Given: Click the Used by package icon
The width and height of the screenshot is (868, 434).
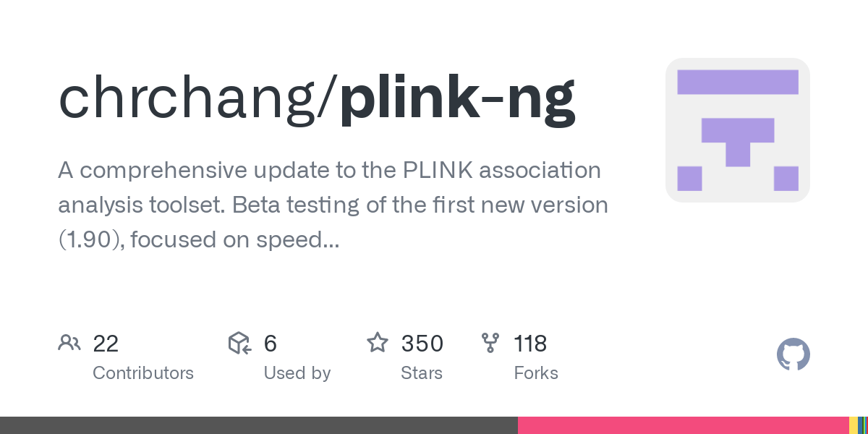Looking at the screenshot, I should pos(239,343).
